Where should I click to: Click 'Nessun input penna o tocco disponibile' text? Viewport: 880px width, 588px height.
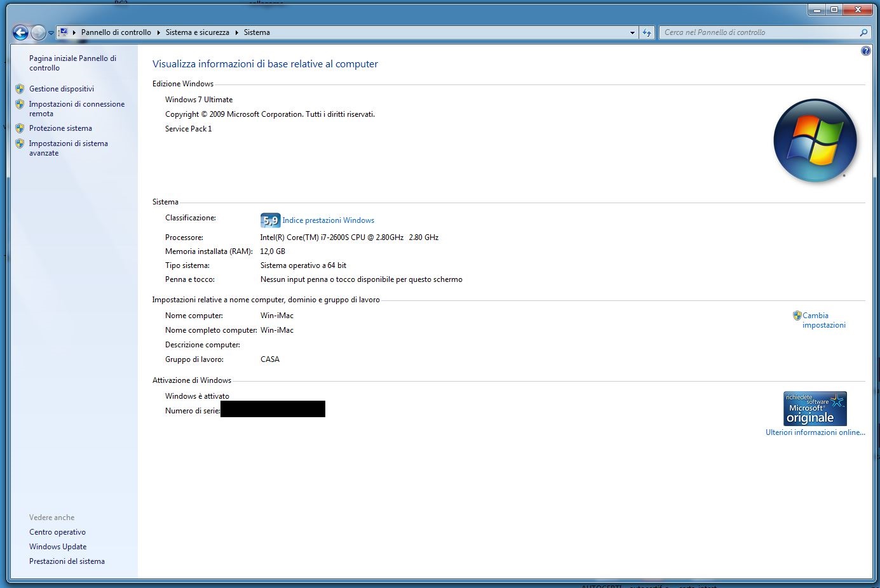(x=327, y=279)
